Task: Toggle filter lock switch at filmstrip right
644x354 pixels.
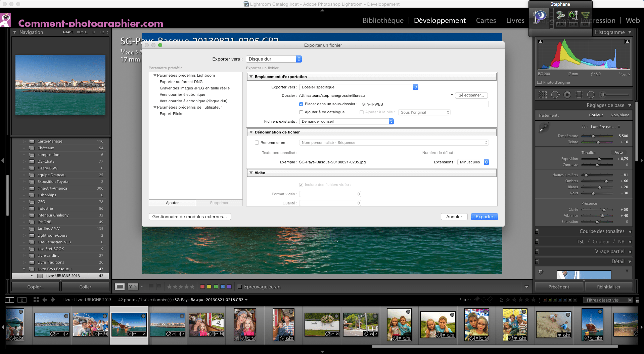Action: 638,300
